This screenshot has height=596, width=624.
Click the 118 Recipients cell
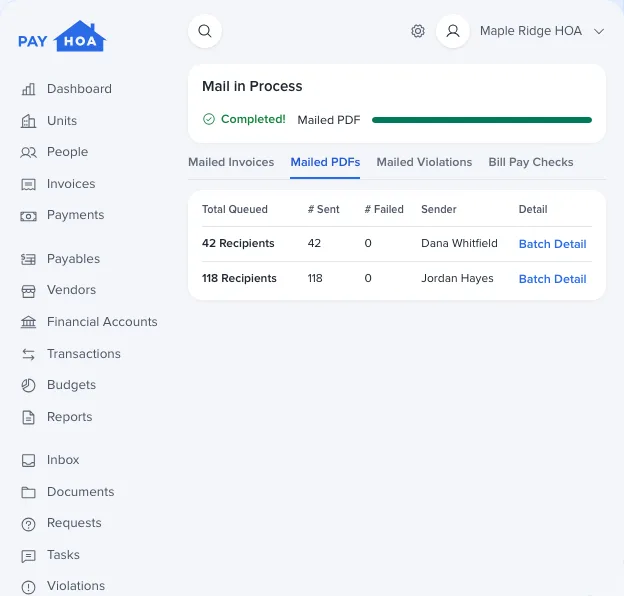click(x=239, y=278)
